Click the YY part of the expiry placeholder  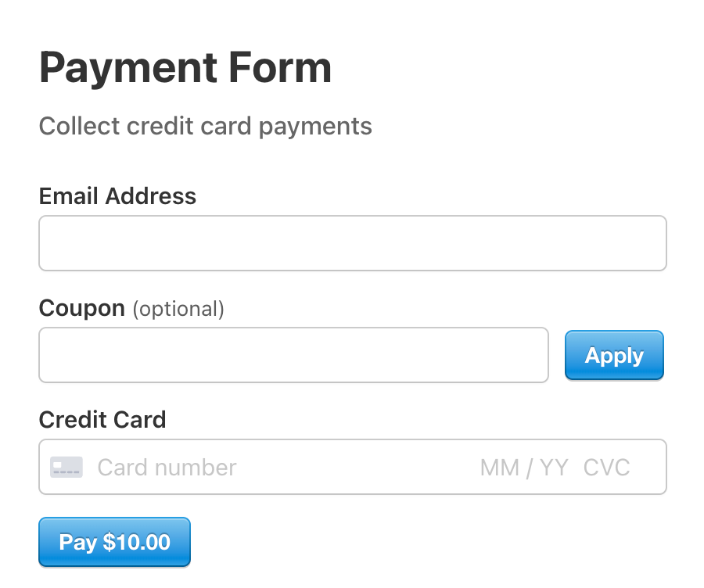click(x=554, y=468)
